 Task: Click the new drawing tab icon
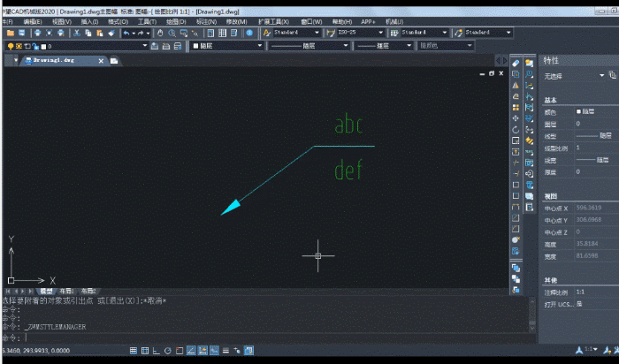pos(114,61)
